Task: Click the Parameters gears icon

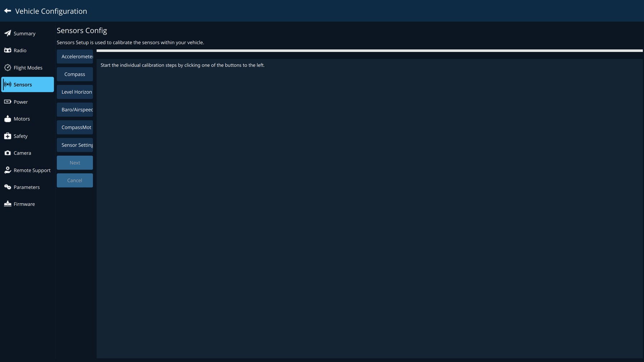Action: pyautogui.click(x=8, y=187)
